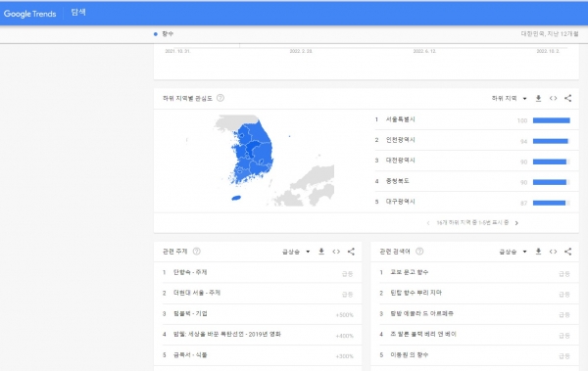The height and width of the screenshot is (371, 588).
Task: Expand the 급상승 dropdown in 관련 주제
Action: pos(296,252)
